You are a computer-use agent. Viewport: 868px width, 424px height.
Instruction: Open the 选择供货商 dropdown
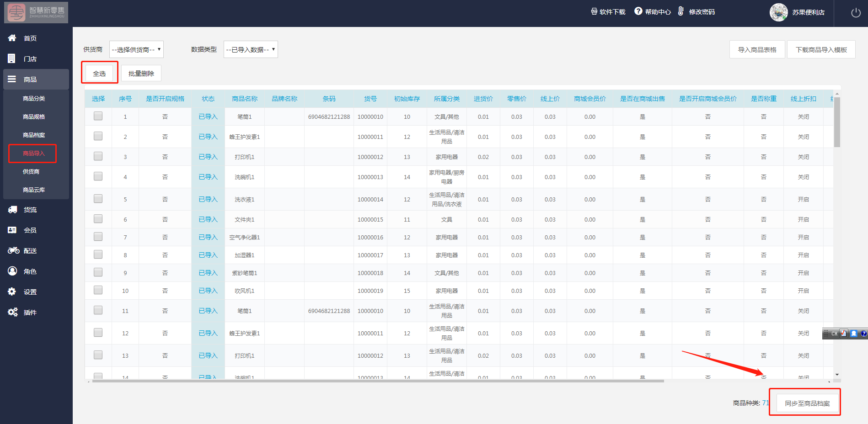point(136,49)
